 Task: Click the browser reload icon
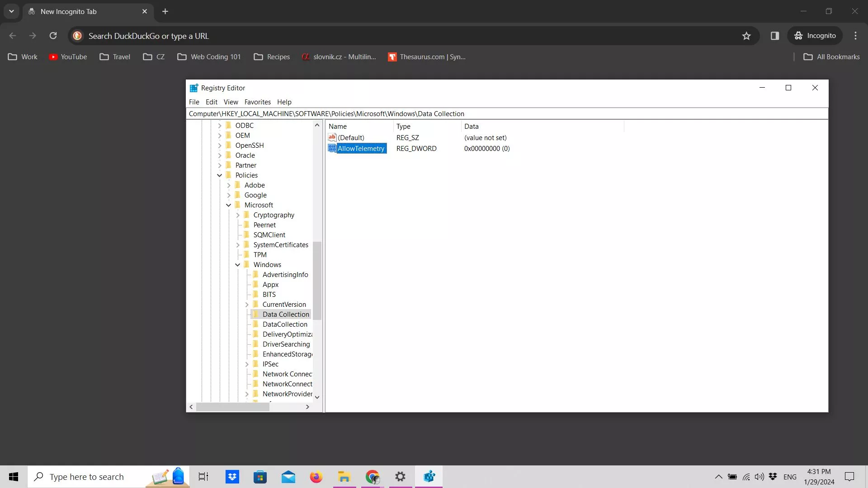[x=53, y=36]
